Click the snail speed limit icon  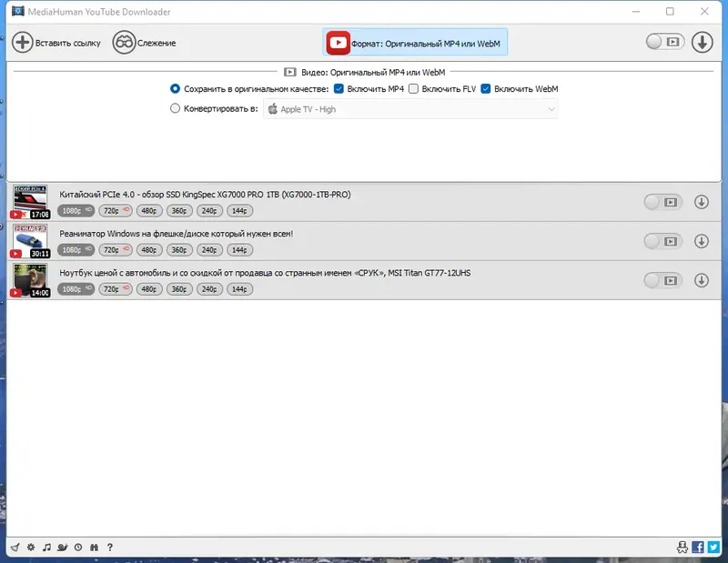pos(62,548)
